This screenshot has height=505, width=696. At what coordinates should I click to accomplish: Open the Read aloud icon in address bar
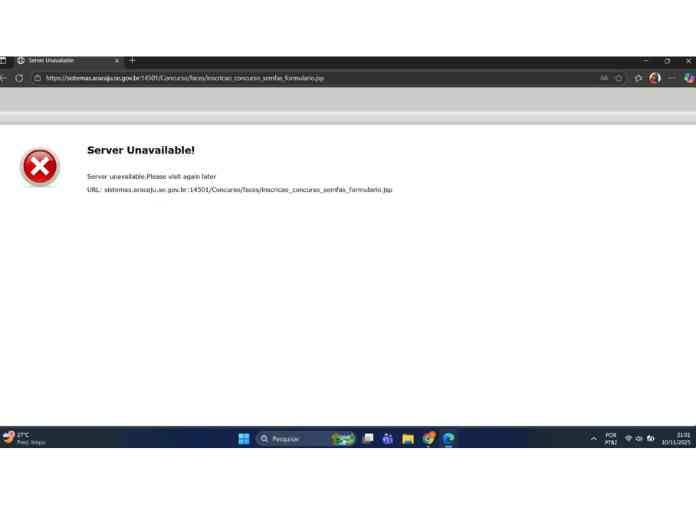(604, 78)
